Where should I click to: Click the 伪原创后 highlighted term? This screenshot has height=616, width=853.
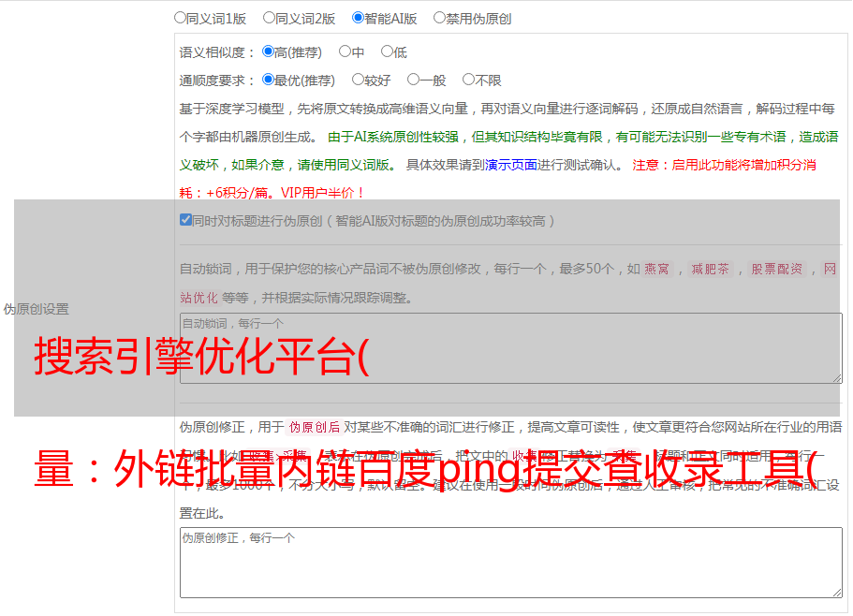click(x=315, y=427)
